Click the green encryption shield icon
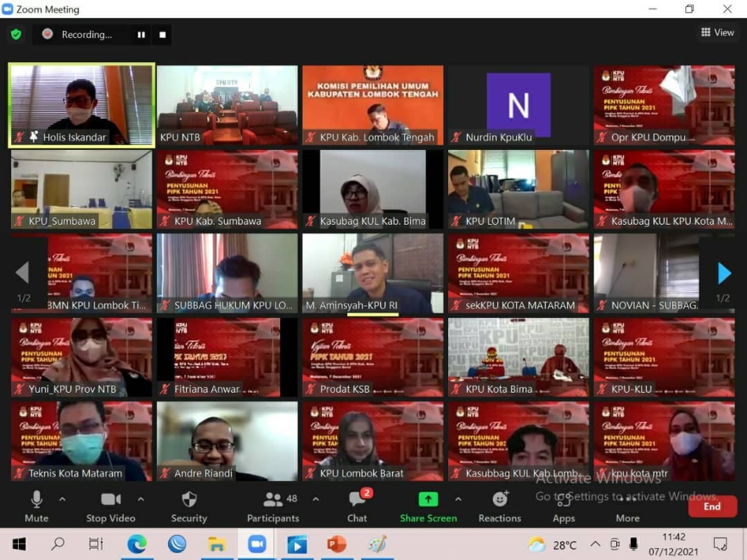This screenshot has height=560, width=747. (16, 34)
